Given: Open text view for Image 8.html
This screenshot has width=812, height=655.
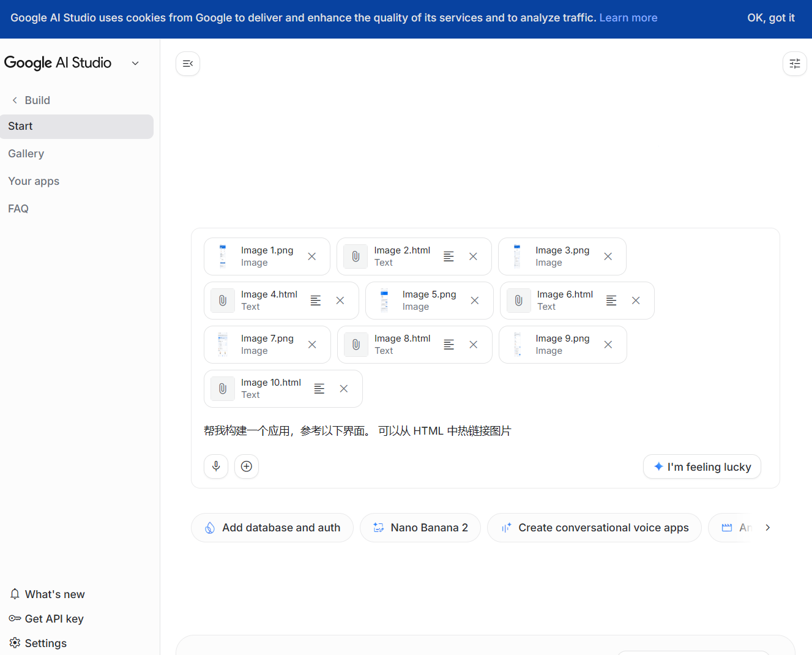Looking at the screenshot, I should (449, 345).
